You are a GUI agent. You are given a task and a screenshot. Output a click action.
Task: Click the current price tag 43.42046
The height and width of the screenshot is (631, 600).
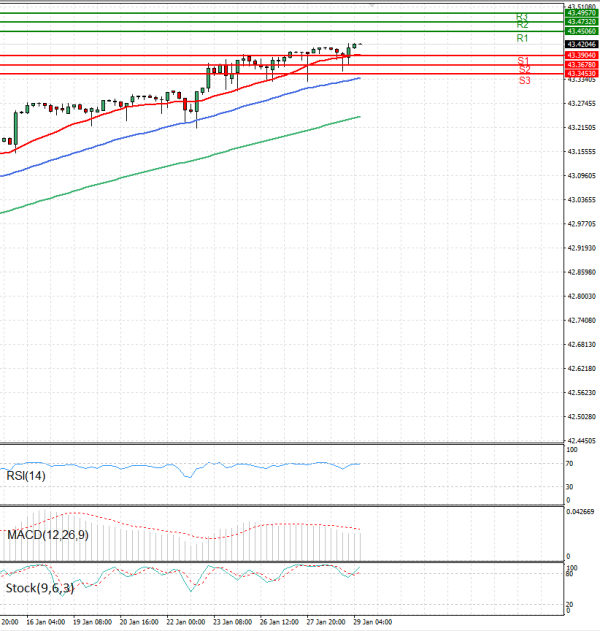581,45
